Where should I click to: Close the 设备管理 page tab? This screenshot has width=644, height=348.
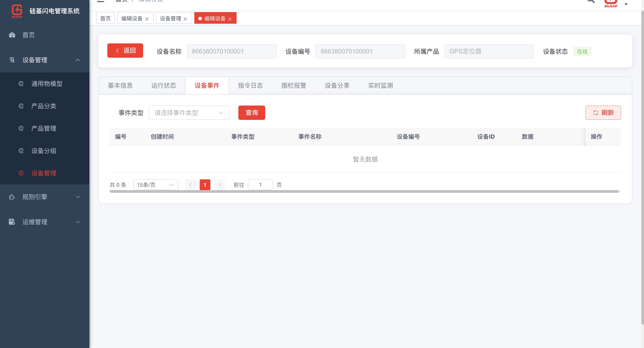(186, 19)
